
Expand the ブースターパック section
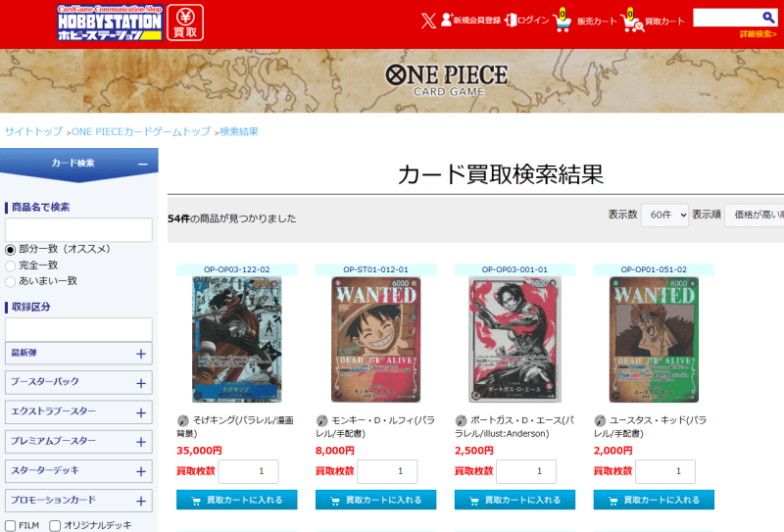(x=78, y=382)
